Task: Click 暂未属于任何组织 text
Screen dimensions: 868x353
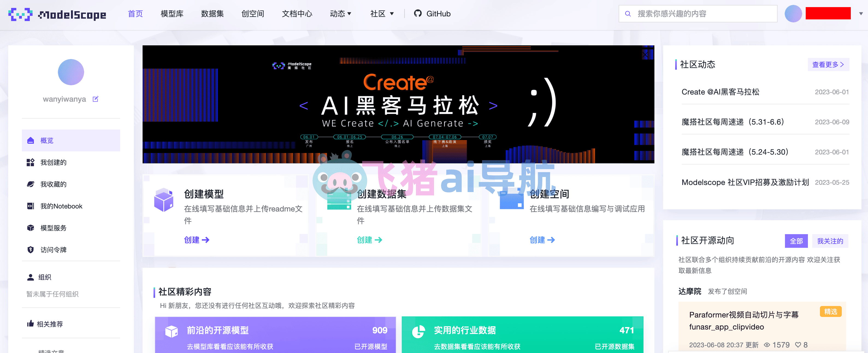Action: click(x=52, y=294)
